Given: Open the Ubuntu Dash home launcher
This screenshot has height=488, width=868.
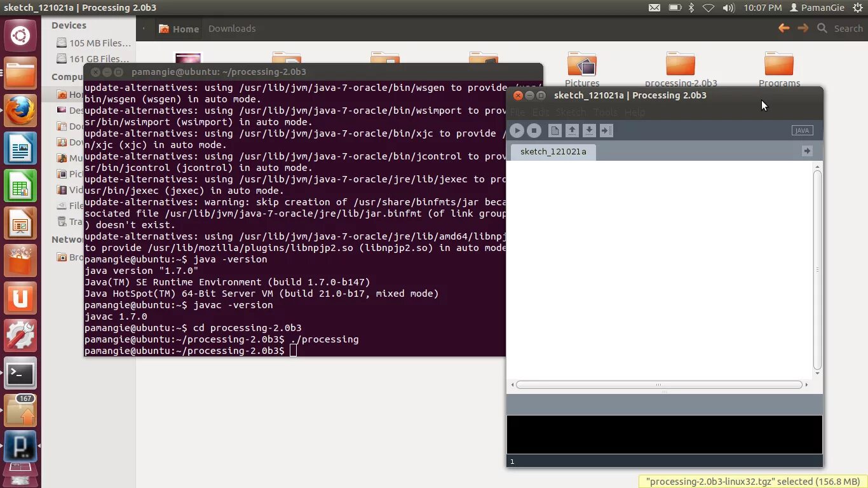Looking at the screenshot, I should 20,36.
